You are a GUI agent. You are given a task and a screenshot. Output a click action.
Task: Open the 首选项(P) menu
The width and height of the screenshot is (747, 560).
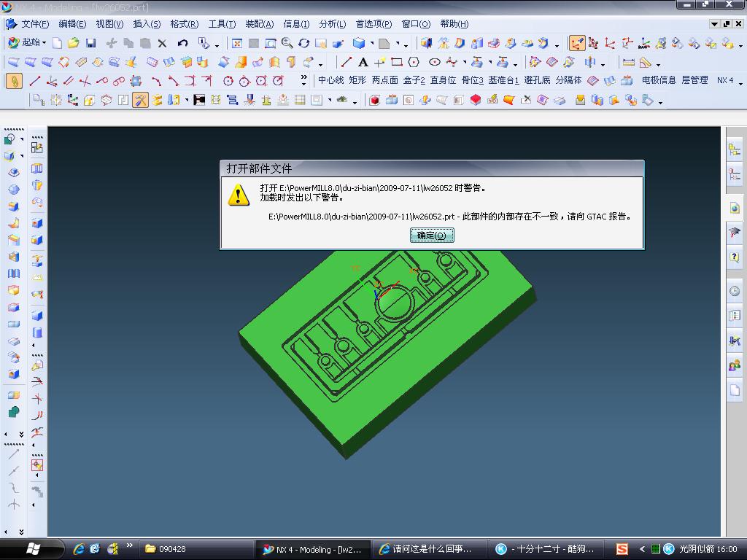pos(374,24)
